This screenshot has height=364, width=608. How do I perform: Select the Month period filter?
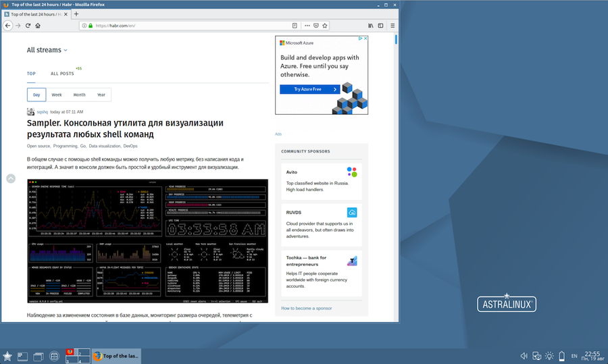(x=79, y=95)
